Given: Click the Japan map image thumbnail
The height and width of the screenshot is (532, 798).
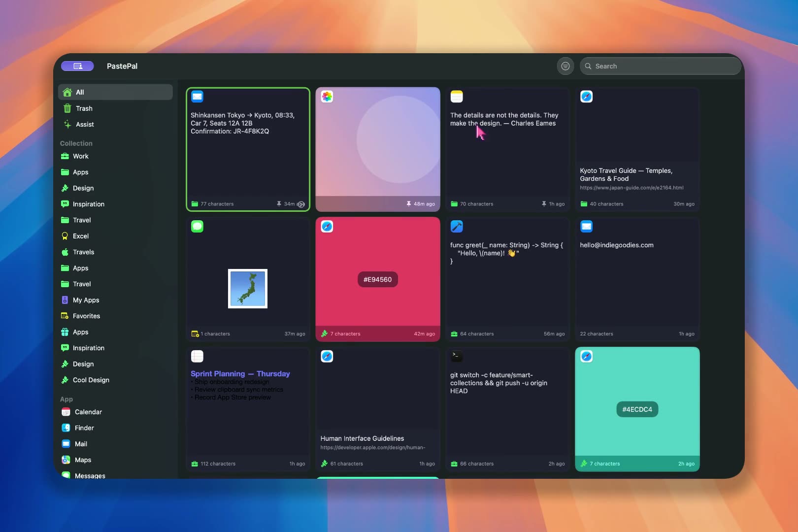Looking at the screenshot, I should (248, 289).
